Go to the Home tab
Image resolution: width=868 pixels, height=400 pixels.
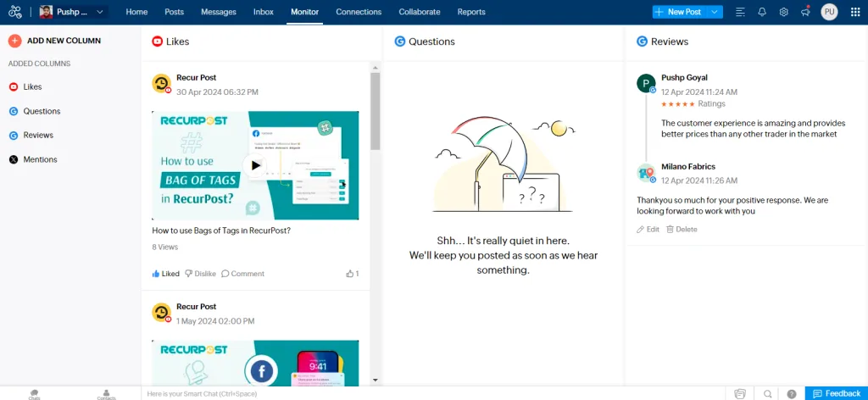[x=136, y=12]
